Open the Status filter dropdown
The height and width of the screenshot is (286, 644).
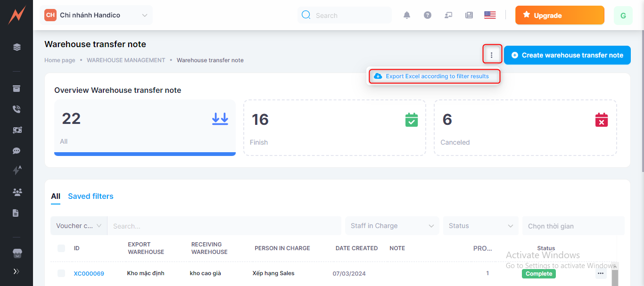480,226
